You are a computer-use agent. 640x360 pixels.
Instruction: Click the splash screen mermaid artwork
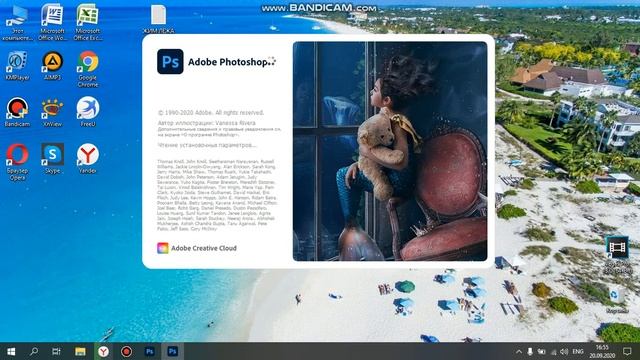click(x=390, y=151)
